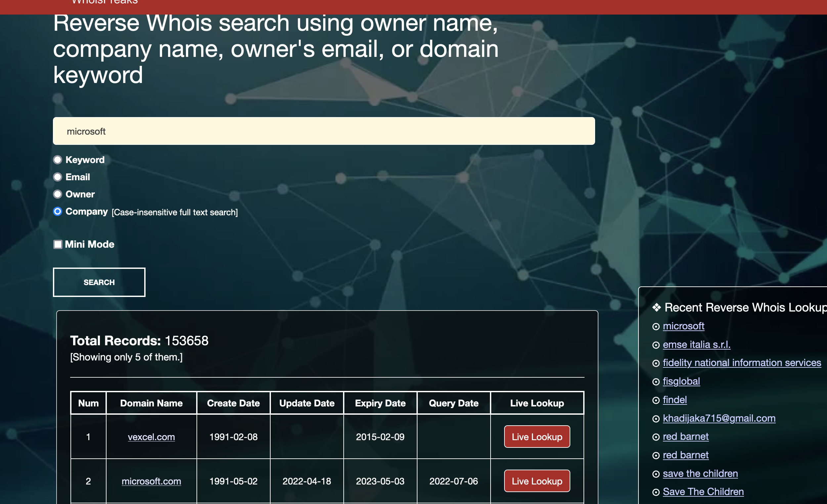The height and width of the screenshot is (504, 827).
Task: Click the create date 1991-05-02 cell
Action: tap(233, 481)
